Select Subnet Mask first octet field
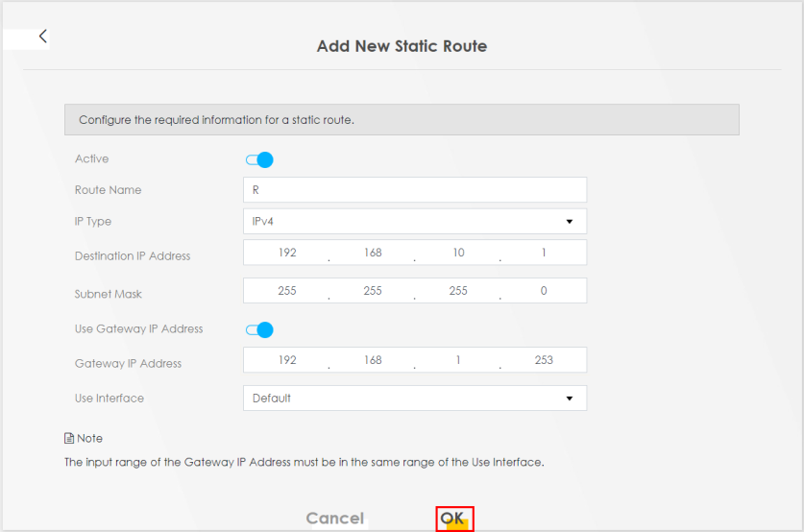 point(286,291)
